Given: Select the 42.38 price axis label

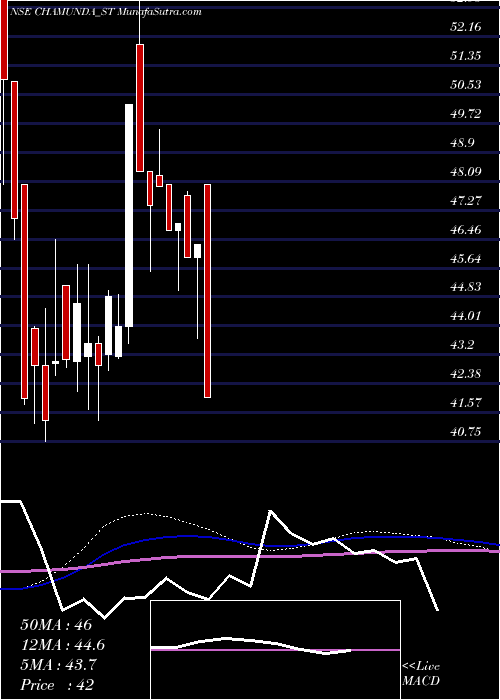Looking at the screenshot, I should pyautogui.click(x=466, y=374).
